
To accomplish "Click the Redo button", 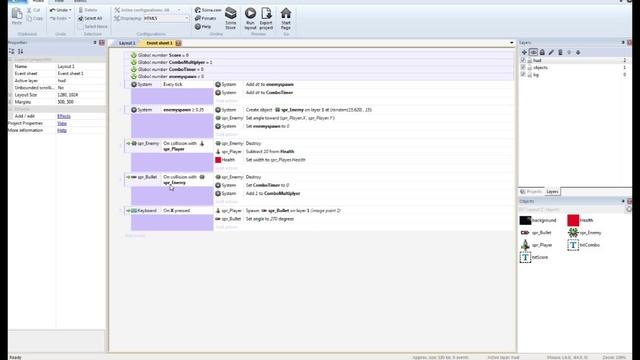I will (58, 18).
